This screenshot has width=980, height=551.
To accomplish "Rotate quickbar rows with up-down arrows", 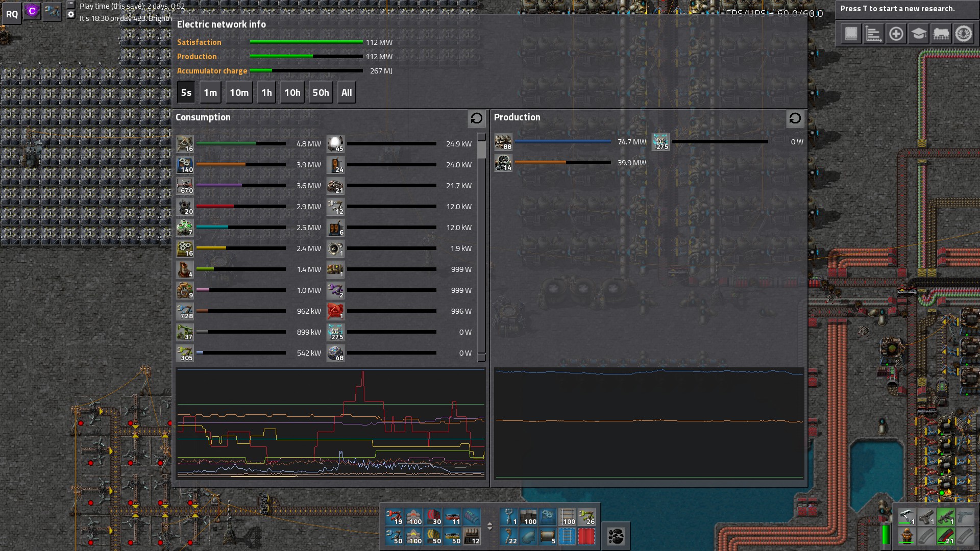I will pyautogui.click(x=489, y=526).
